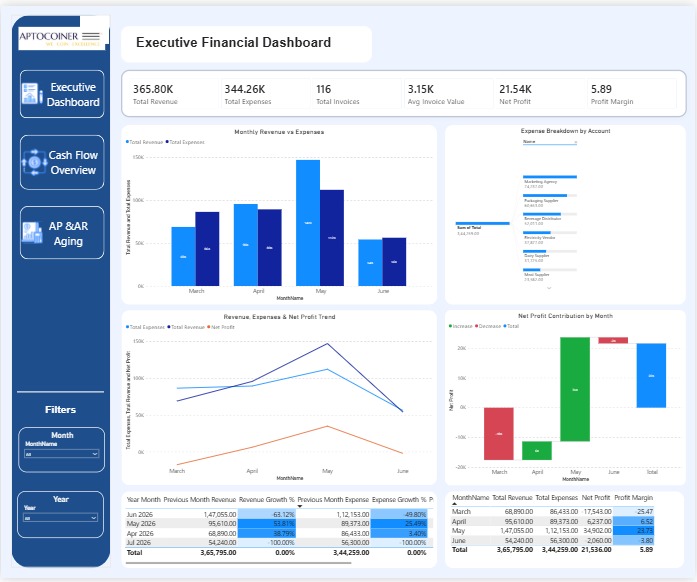697x582 pixels.
Task: Click the Sum of Total root node
Action: click(482, 228)
